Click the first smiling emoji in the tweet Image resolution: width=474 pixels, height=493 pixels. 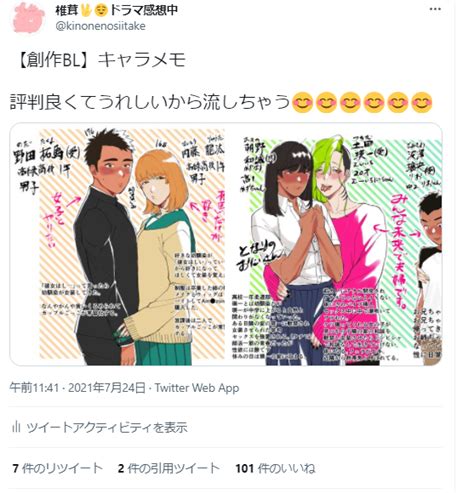[x=302, y=102]
